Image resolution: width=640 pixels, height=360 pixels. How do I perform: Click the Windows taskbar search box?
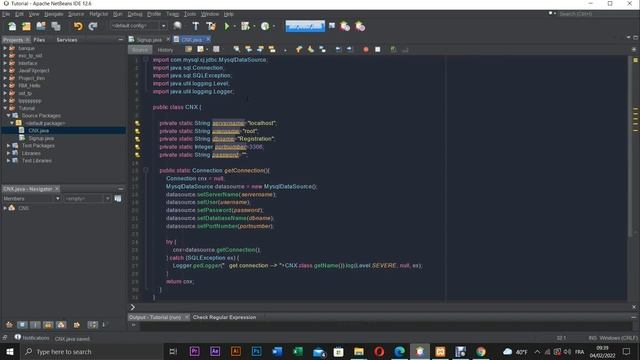point(91,351)
